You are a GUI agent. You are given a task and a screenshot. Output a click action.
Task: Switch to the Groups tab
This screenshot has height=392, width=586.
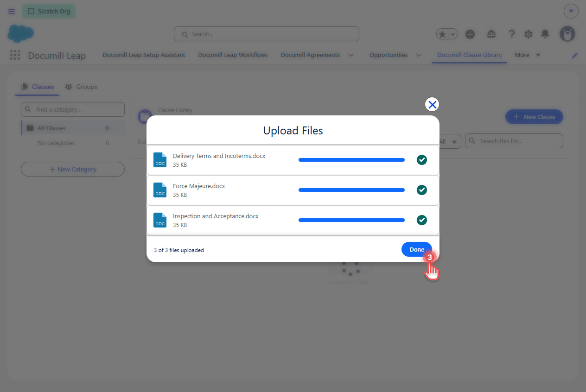[81, 87]
